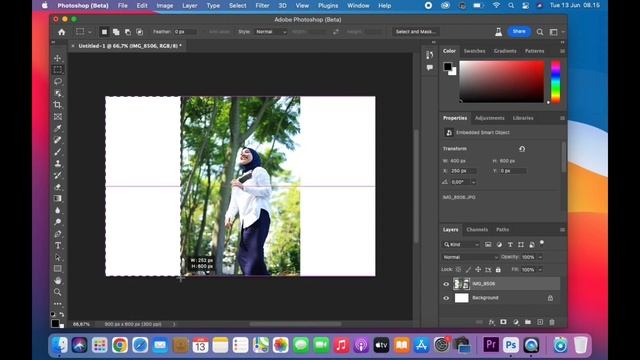
Task: Switch to the Adjustments tab
Action: click(489, 118)
